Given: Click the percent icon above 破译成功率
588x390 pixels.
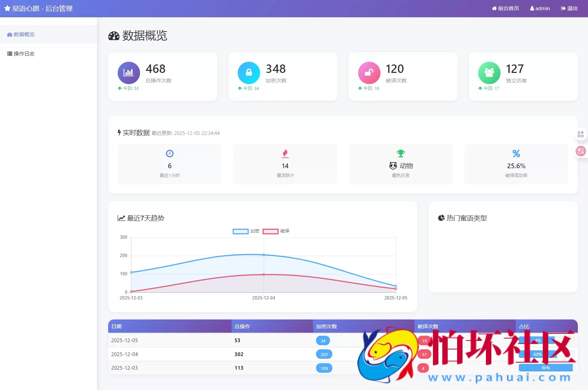Looking at the screenshot, I should pyautogui.click(x=516, y=154).
